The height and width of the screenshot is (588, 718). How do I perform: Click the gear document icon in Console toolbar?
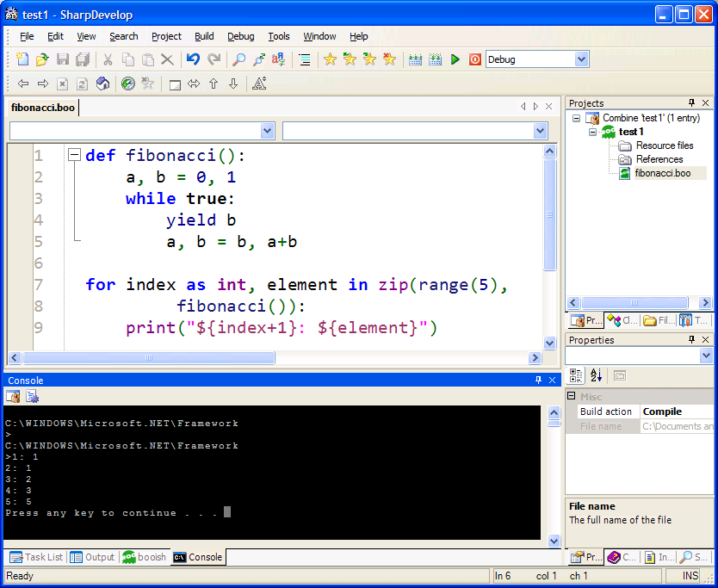click(33, 397)
